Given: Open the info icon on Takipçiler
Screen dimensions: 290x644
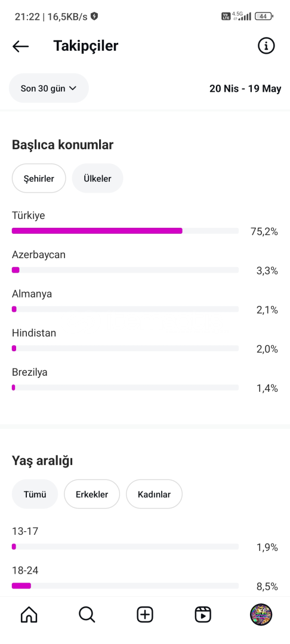Looking at the screenshot, I should [266, 45].
